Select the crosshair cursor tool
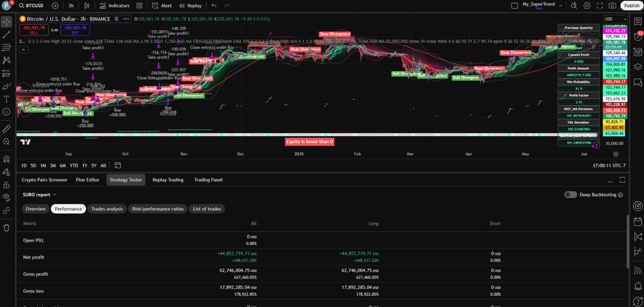This screenshot has width=644, height=307. (x=6, y=21)
